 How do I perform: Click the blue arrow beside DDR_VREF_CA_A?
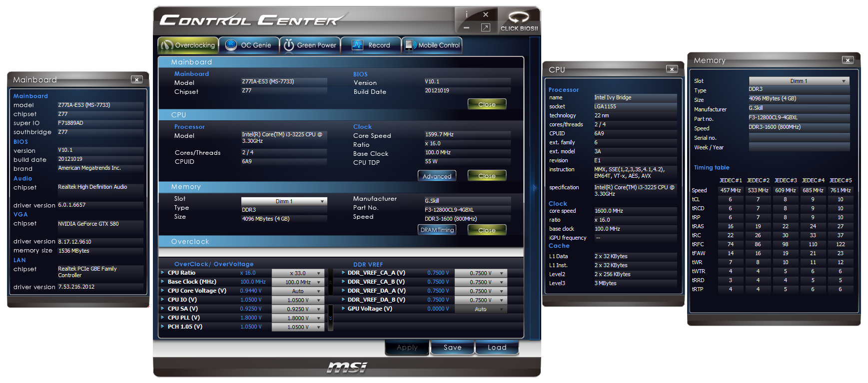click(x=343, y=273)
